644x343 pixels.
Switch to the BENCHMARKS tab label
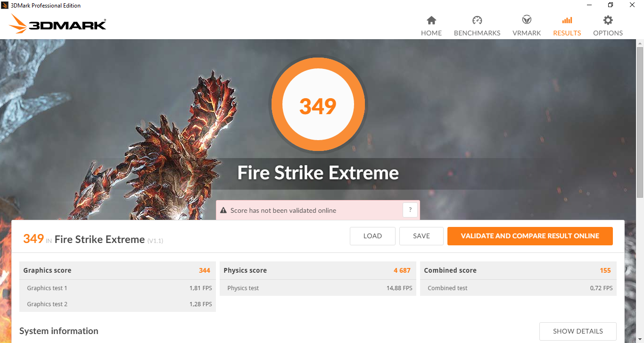477,33
